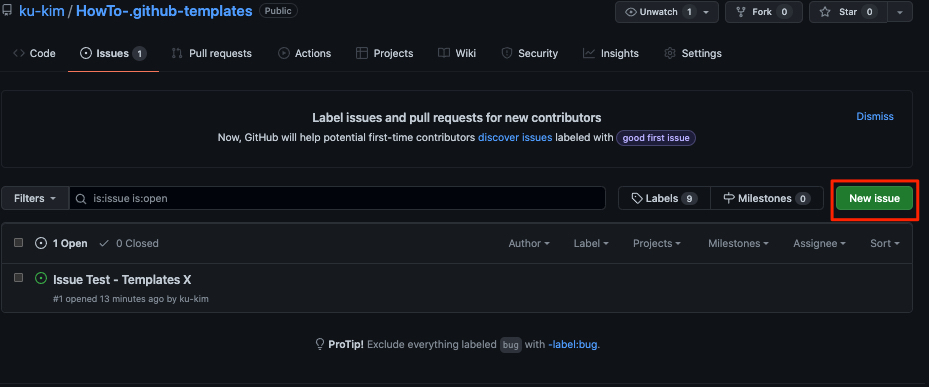The width and height of the screenshot is (929, 387).
Task: Open the Milestones button
Action: [x=767, y=199]
